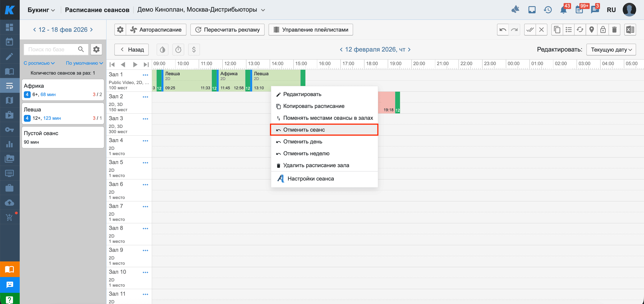
Task: Click the Excel export icon
Action: coord(630,30)
